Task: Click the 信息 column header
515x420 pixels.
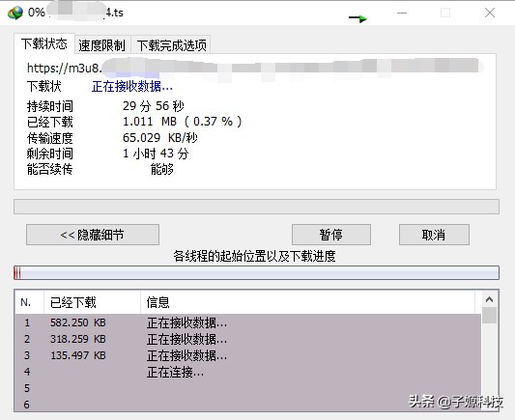Action: click(x=308, y=302)
